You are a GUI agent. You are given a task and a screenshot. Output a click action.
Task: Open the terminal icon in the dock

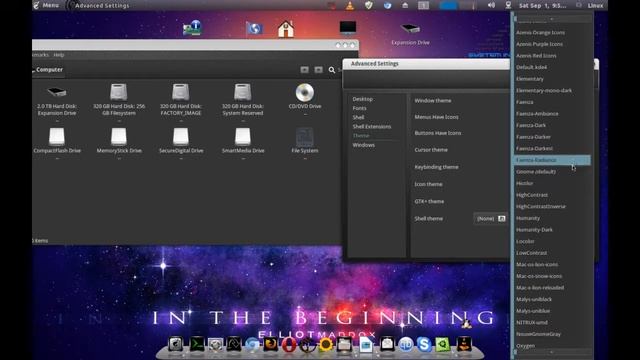click(x=197, y=344)
